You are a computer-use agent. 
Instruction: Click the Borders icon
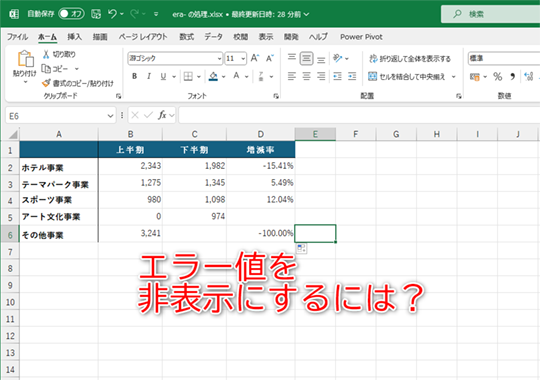pyautogui.click(x=188, y=76)
